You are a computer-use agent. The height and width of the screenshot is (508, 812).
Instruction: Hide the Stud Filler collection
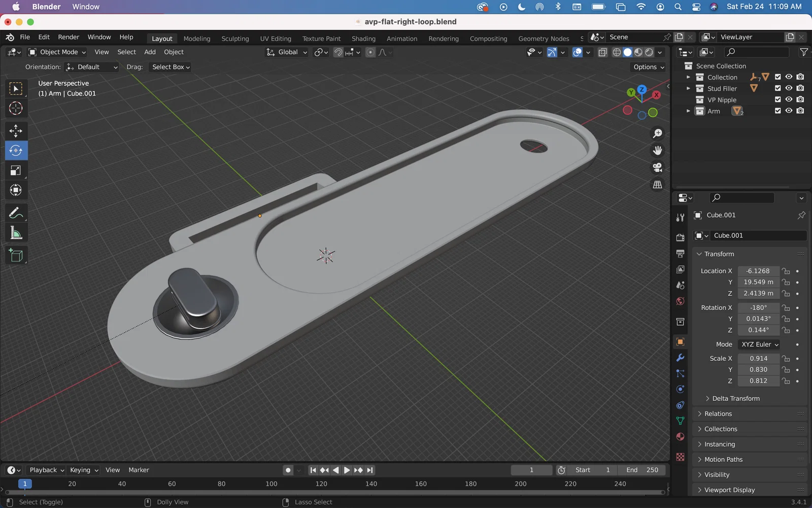pos(789,88)
